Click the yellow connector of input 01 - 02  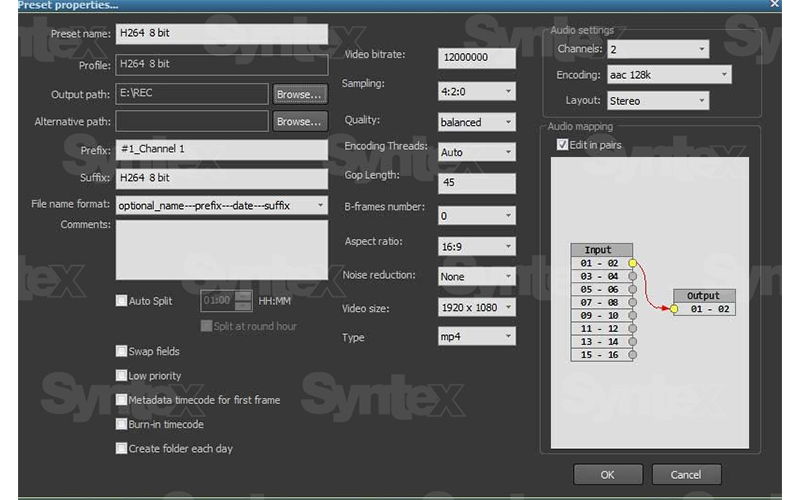[x=633, y=263]
